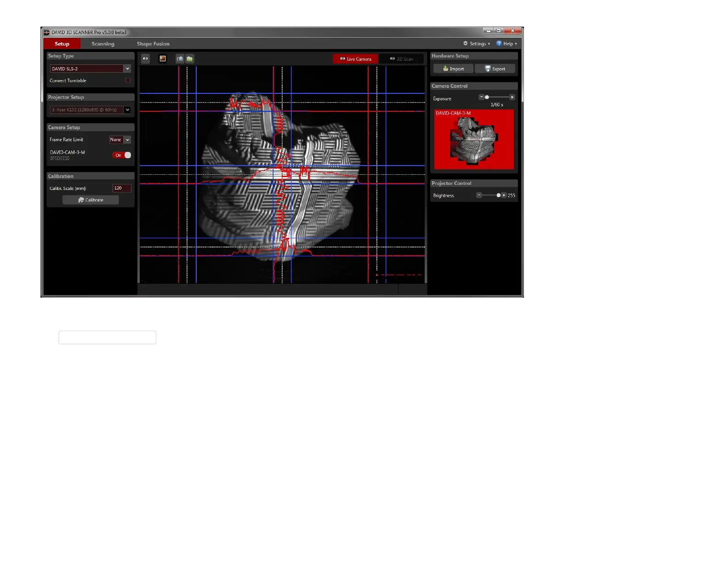Click the DAVID-CAM-3-M camera preview thumbnail
Viewport: 728px width, 563px height.
tap(474, 139)
